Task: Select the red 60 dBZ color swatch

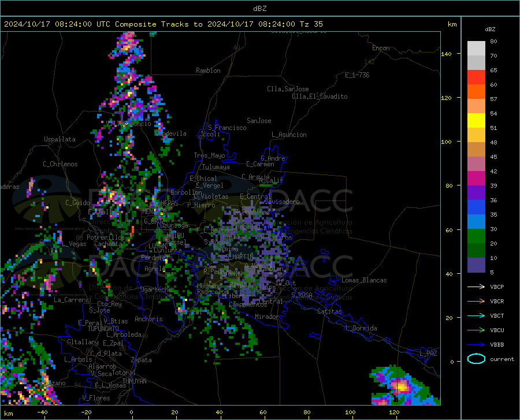Action: pos(476,77)
